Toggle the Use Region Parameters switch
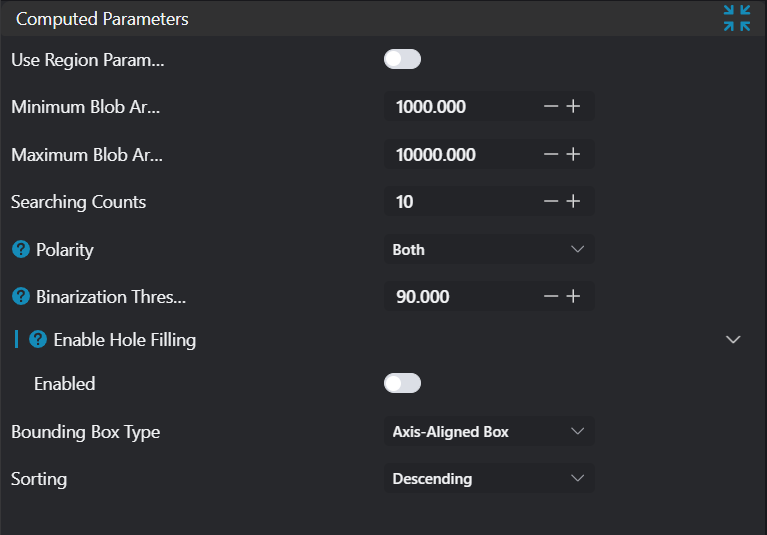The image size is (767, 535). pos(402,60)
